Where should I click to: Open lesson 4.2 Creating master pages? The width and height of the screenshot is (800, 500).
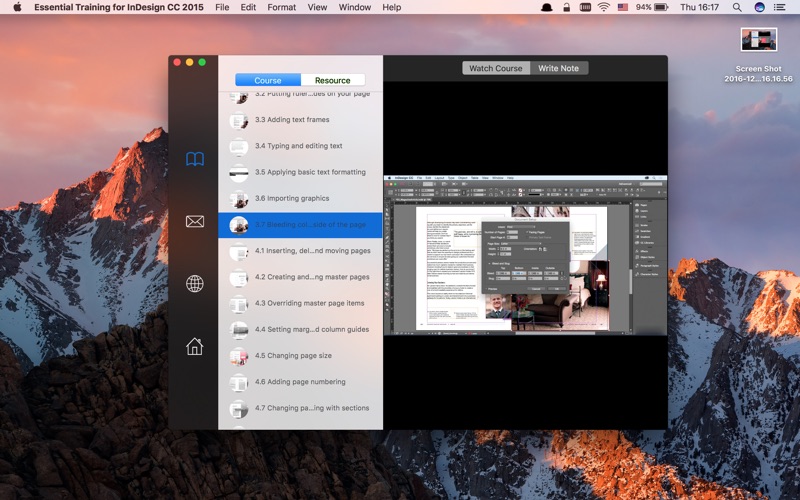pyautogui.click(x=301, y=277)
